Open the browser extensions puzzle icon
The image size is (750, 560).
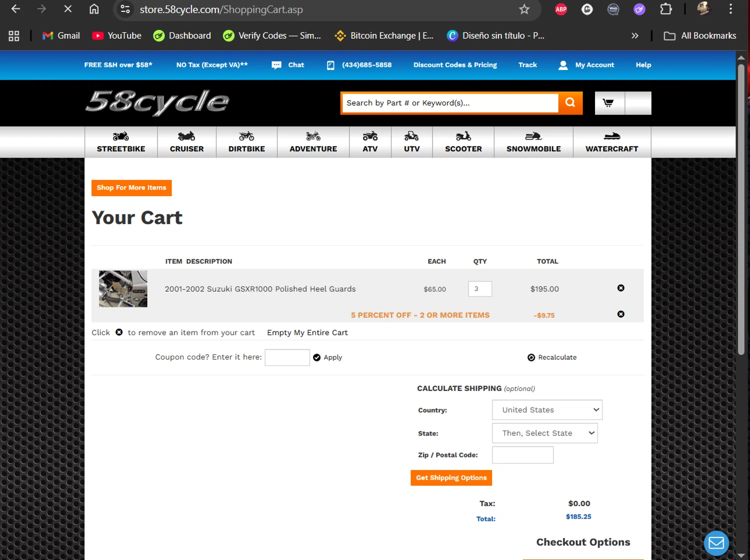665,9
